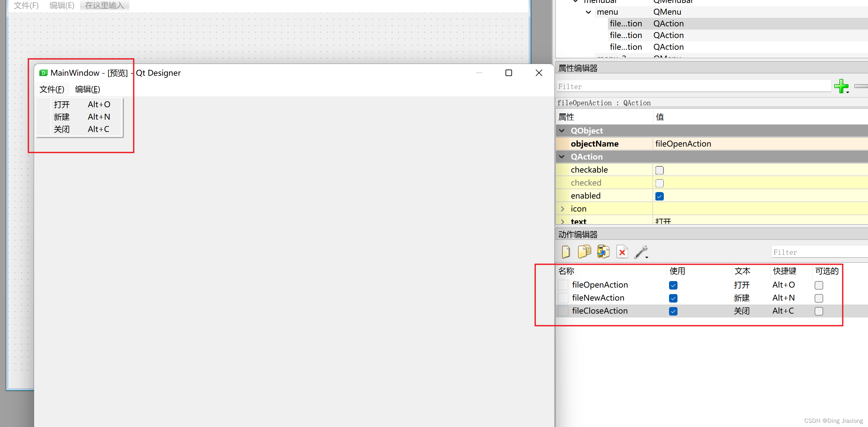Select fileCloseAction row in action editor
Screen dimensions: 868x427
[599, 311]
